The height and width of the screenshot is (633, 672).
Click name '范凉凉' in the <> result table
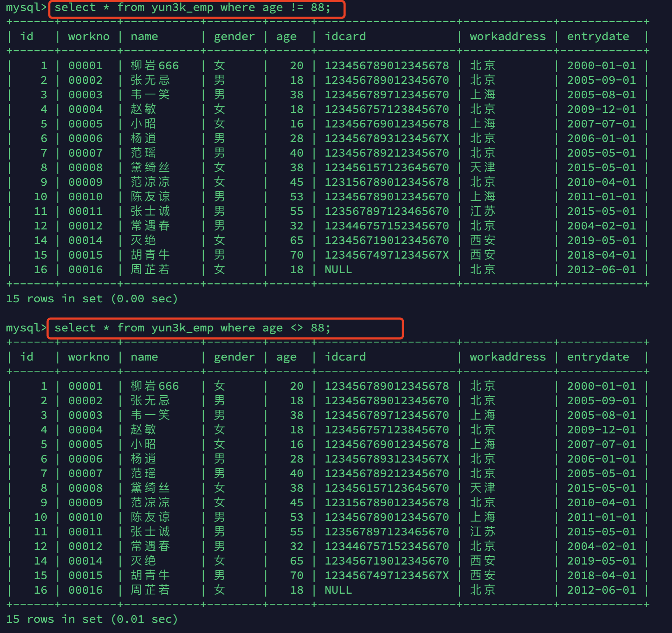(x=150, y=503)
